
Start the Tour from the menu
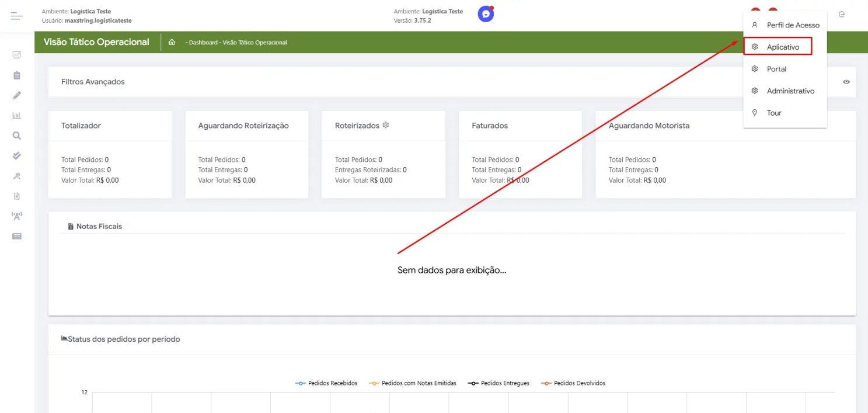click(x=785, y=113)
